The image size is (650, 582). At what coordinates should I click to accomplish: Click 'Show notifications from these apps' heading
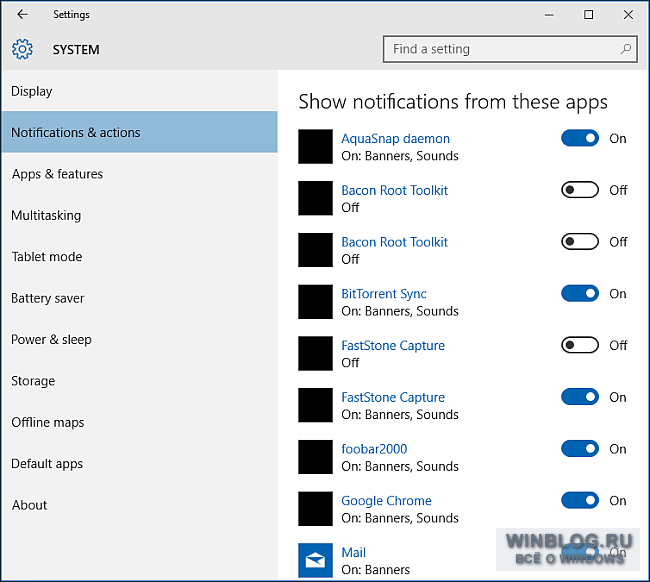click(453, 102)
